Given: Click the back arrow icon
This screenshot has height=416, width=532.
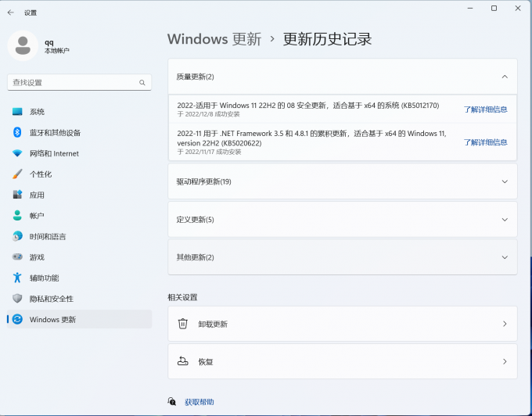Looking at the screenshot, I should [10, 13].
